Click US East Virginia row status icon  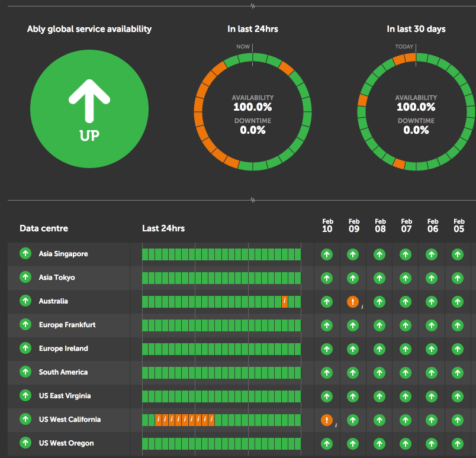[25, 395]
